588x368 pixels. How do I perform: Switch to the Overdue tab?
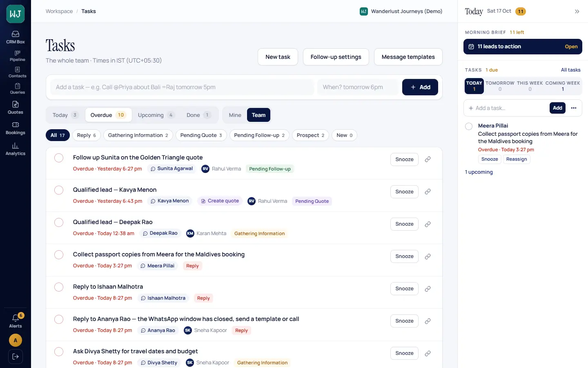(108, 115)
